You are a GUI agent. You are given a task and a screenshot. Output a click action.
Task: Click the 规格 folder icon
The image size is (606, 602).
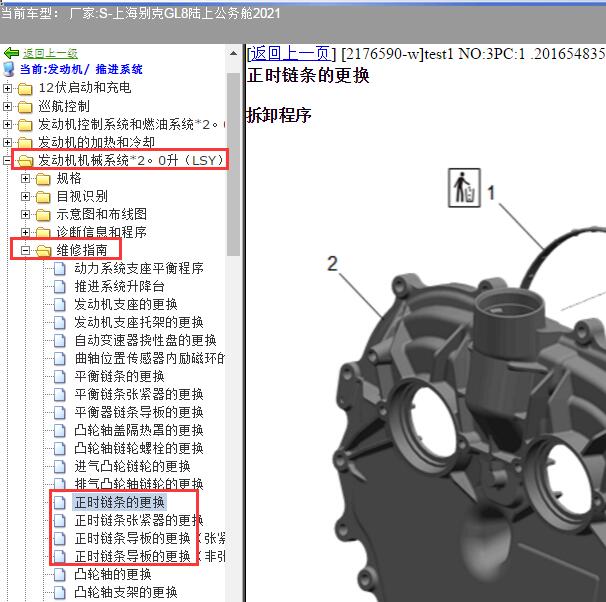[x=43, y=179]
